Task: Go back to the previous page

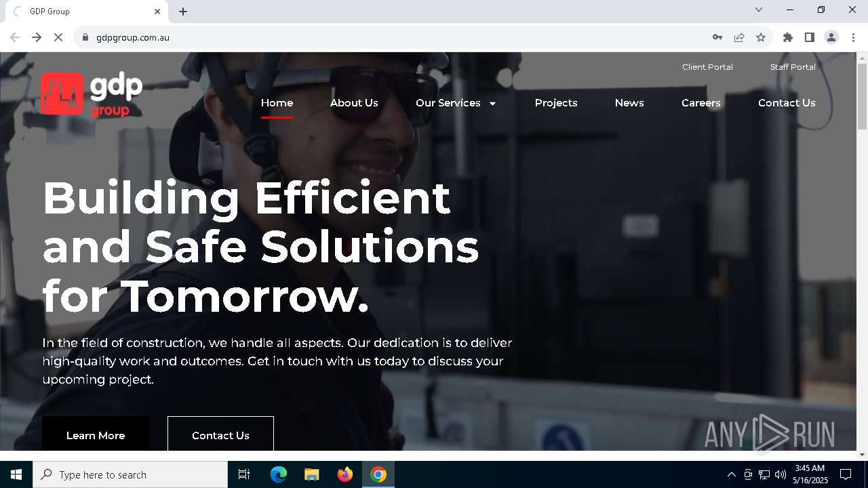Action: 15,37
